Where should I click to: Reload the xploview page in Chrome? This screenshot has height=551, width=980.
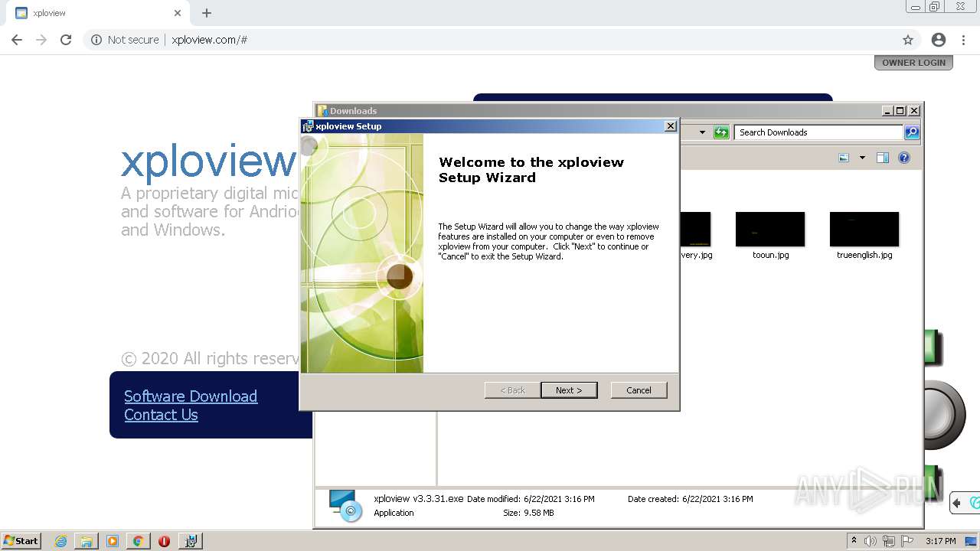tap(66, 40)
